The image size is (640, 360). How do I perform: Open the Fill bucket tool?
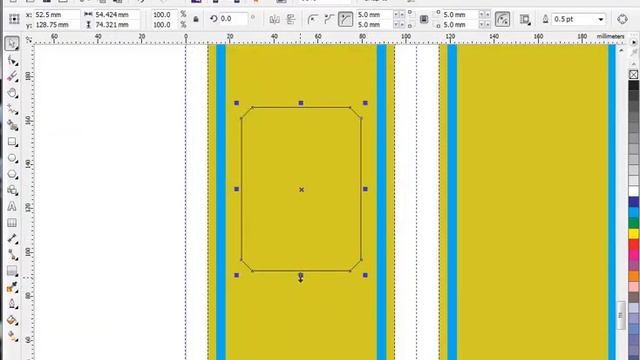click(12, 320)
